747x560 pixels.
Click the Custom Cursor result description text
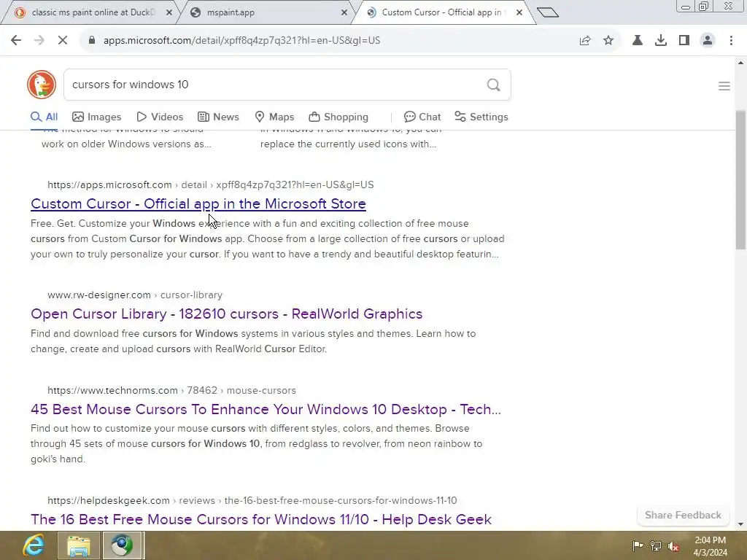tap(267, 239)
